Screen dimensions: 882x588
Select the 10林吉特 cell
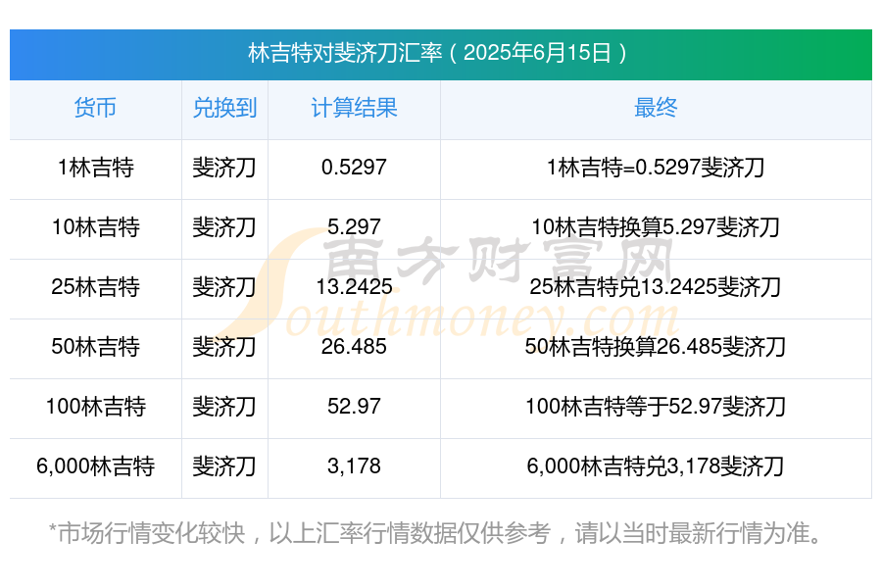96,227
